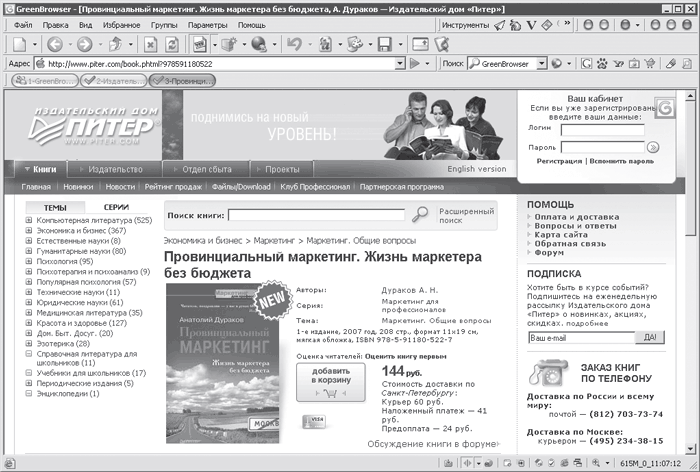Open the status bar zoom dropdown arrow
This screenshot has height=472, width=700.
(x=607, y=463)
